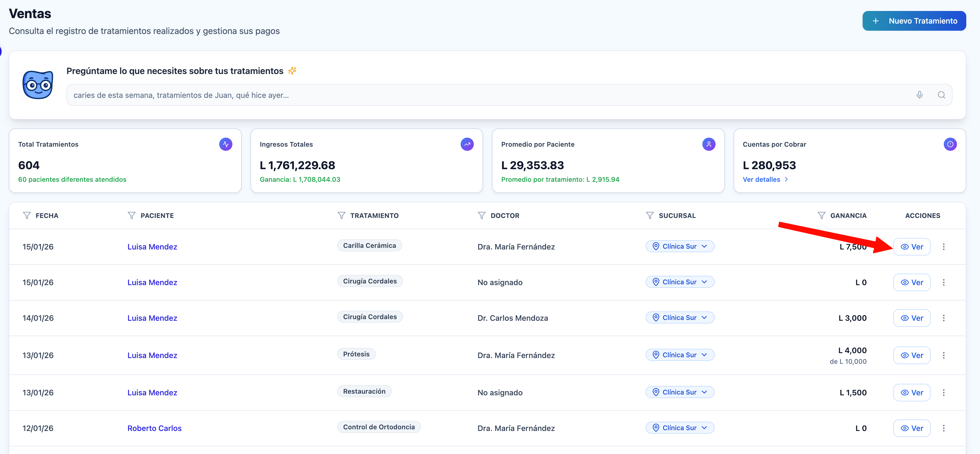
Task: Click the Cuentas por Cobrar info icon
Action: (950, 144)
